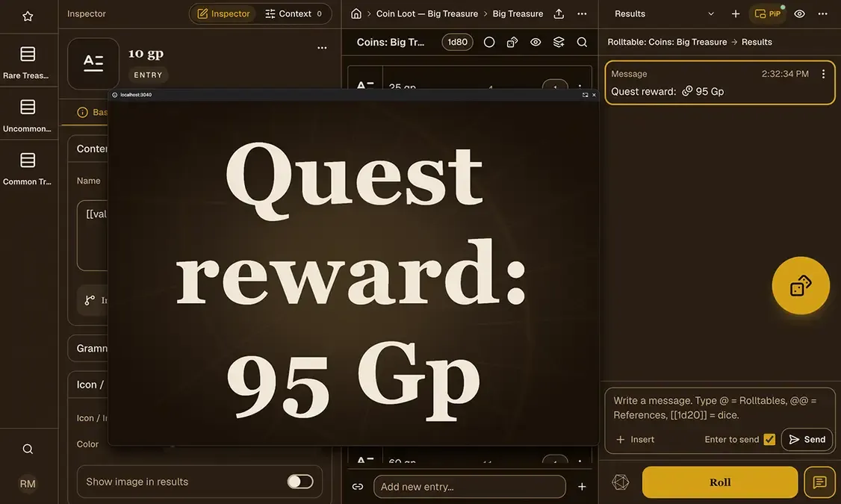Screen dimensions: 841x504
Task: Toggle the Results panel eye icon
Action: click(799, 14)
